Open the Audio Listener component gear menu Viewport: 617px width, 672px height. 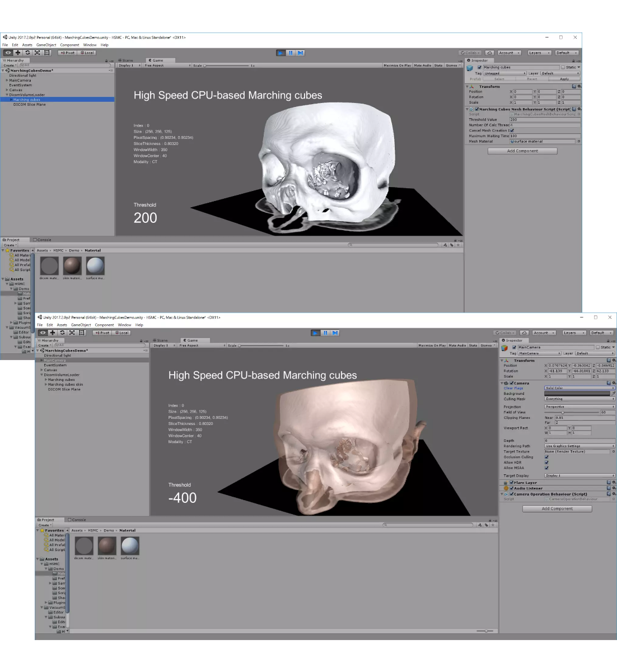click(613, 488)
